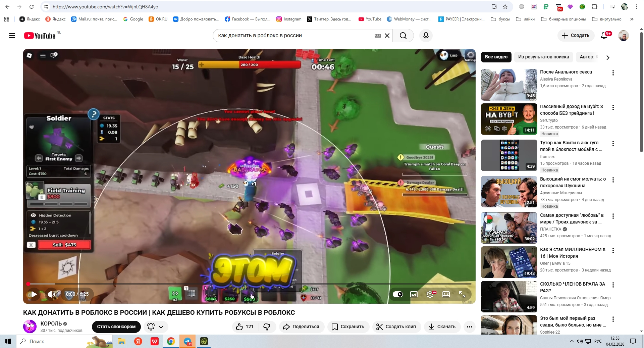The height and width of the screenshot is (348, 644).
Task: Open player settings gear
Action: pyautogui.click(x=430, y=294)
